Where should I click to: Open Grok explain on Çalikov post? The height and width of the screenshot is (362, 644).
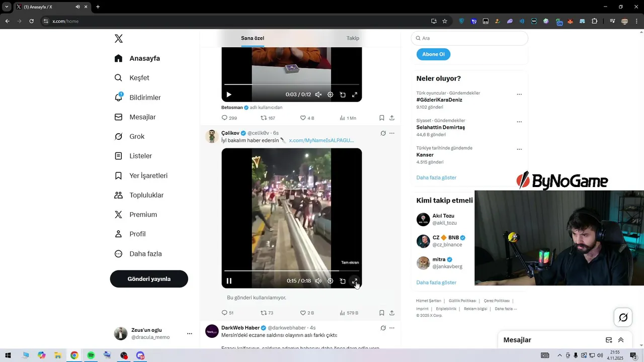383,133
